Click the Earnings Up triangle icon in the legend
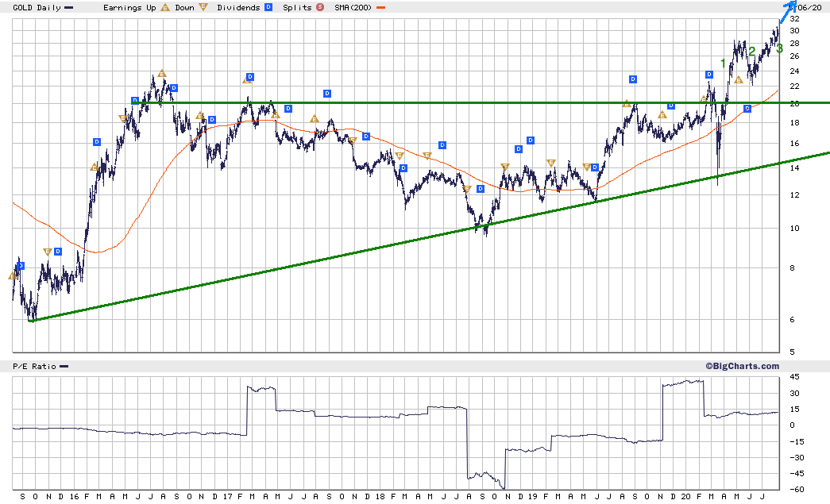830x504 pixels. [165, 7]
